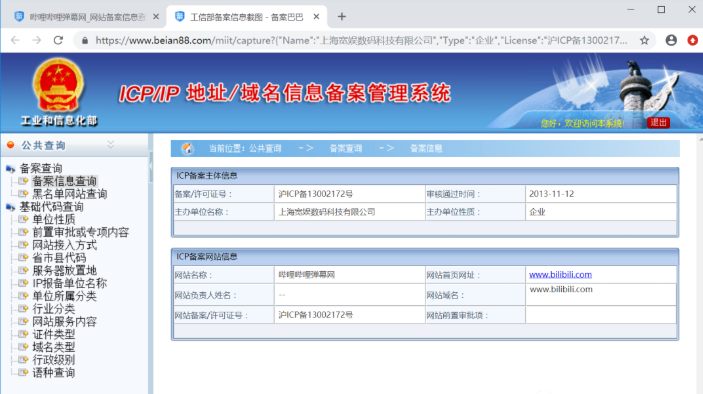This screenshot has height=394, width=703.
Task: Click the folder icon beside 黑名单网站查询
Action: (23, 194)
